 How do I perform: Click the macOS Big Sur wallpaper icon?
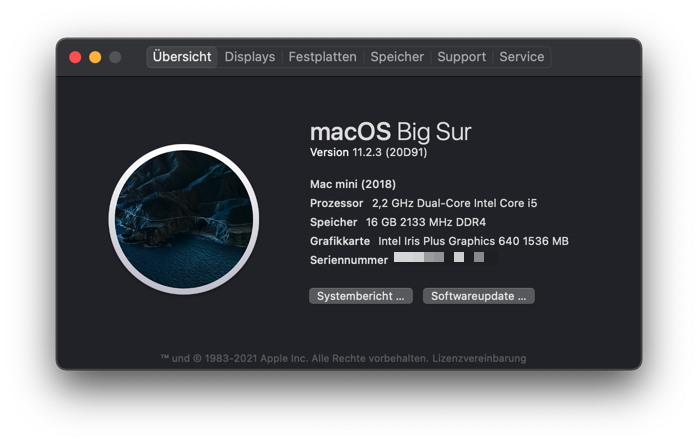184,219
